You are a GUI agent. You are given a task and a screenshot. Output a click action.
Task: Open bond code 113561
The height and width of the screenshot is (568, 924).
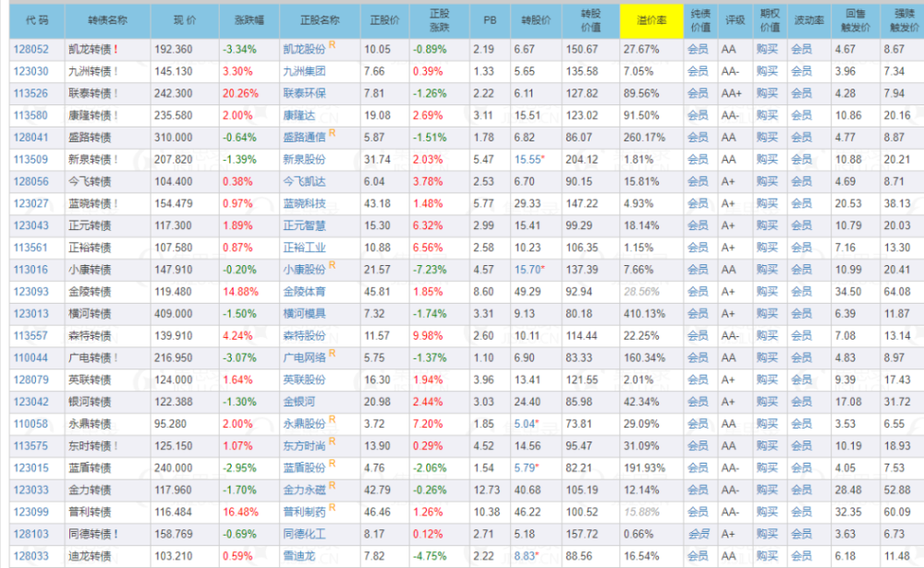tap(31, 248)
